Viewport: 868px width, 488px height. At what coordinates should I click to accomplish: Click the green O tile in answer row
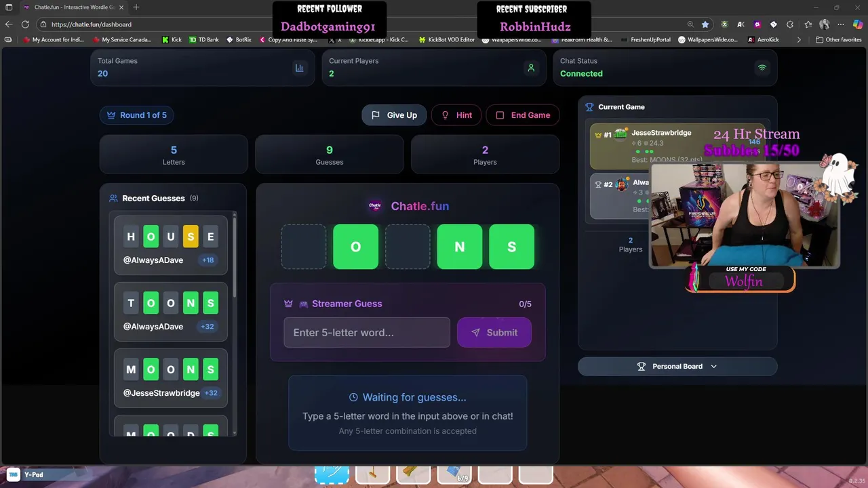click(356, 247)
